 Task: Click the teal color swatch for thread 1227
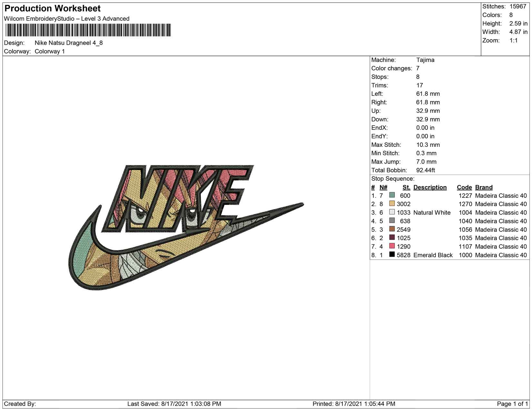(392, 195)
